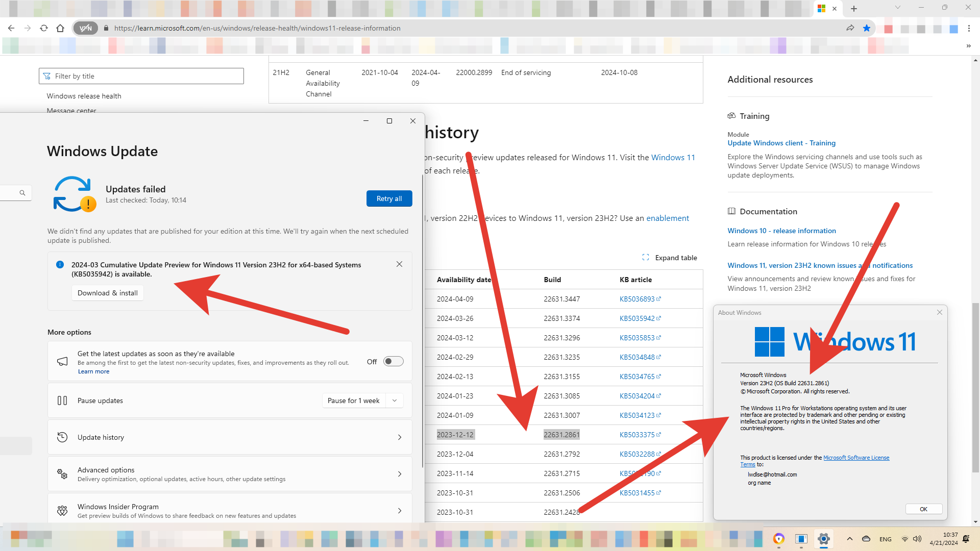The width and height of the screenshot is (980, 551).
Task: Reload the current page
Action: pos(44,28)
